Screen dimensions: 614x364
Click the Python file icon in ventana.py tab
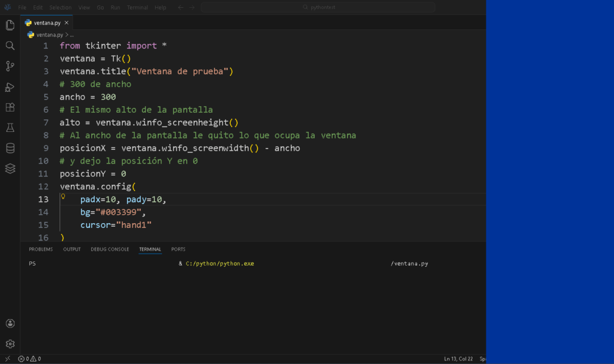[28, 23]
